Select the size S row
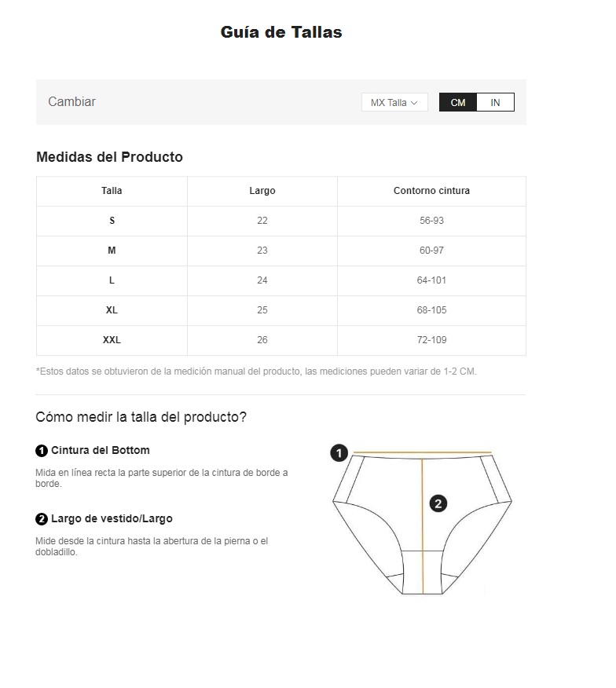The height and width of the screenshot is (688, 616). tap(111, 221)
